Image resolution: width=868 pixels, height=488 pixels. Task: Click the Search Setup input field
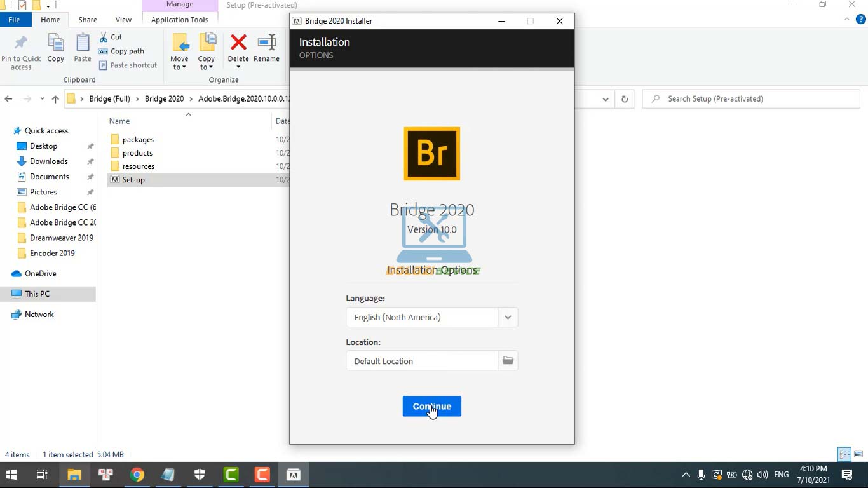(756, 99)
